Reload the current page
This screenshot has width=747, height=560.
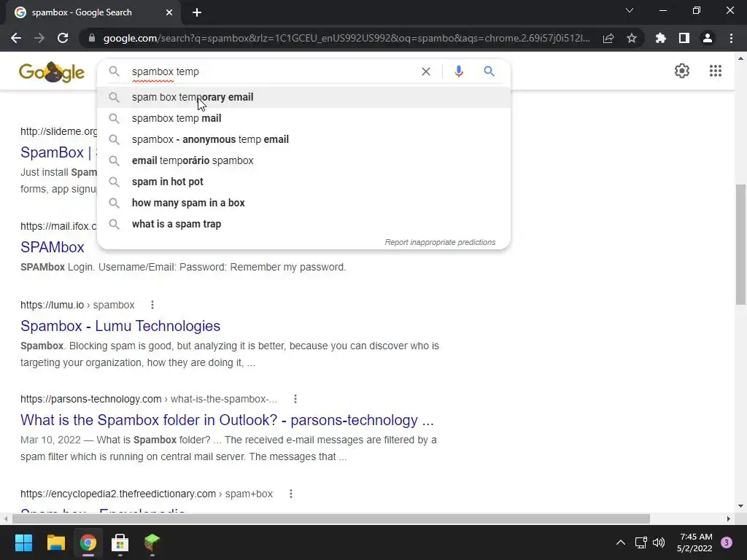click(x=63, y=38)
